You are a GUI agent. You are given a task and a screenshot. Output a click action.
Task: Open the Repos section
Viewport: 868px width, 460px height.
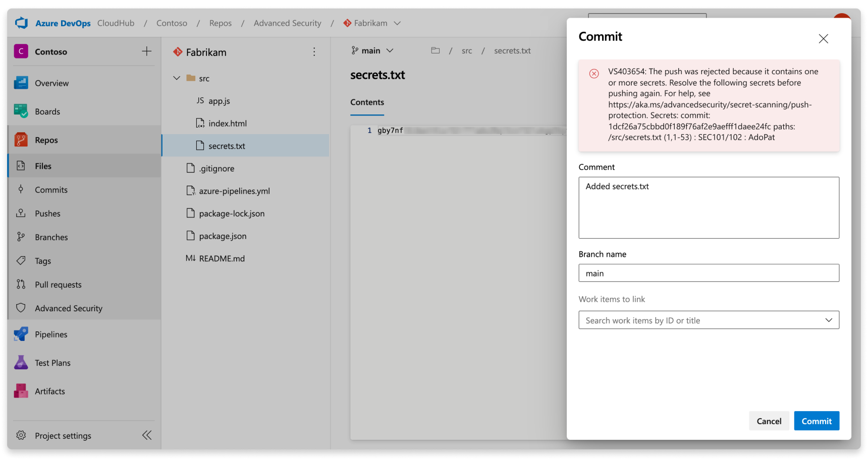pos(46,140)
